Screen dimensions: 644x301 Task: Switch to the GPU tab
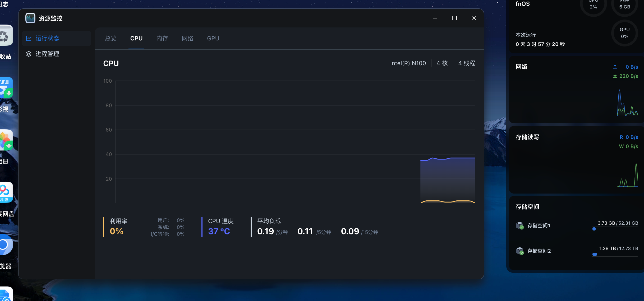click(x=213, y=39)
